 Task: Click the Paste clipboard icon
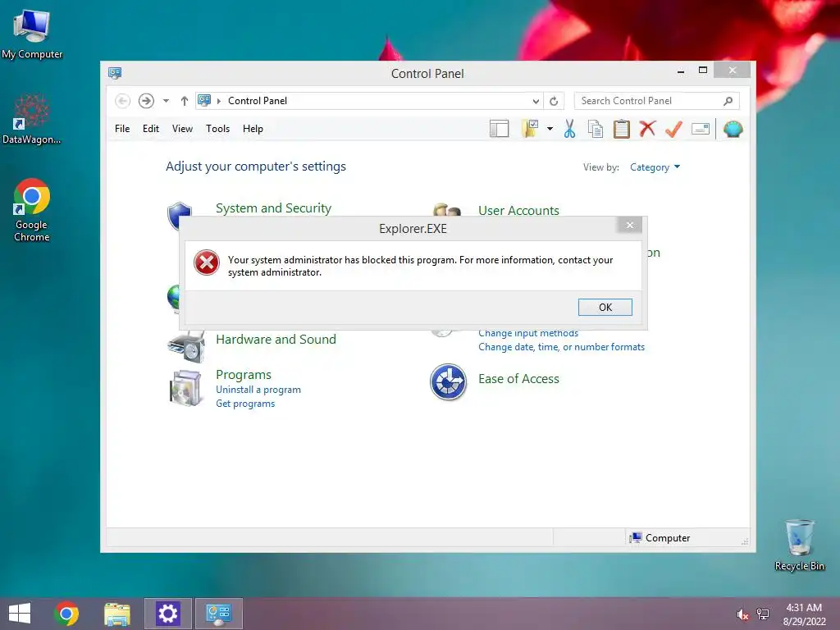point(622,129)
